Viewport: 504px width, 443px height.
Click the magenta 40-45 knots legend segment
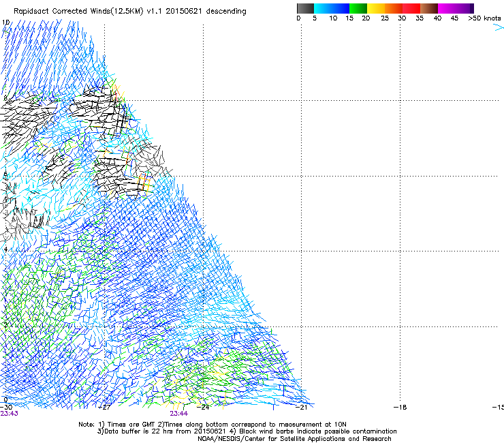(447, 8)
